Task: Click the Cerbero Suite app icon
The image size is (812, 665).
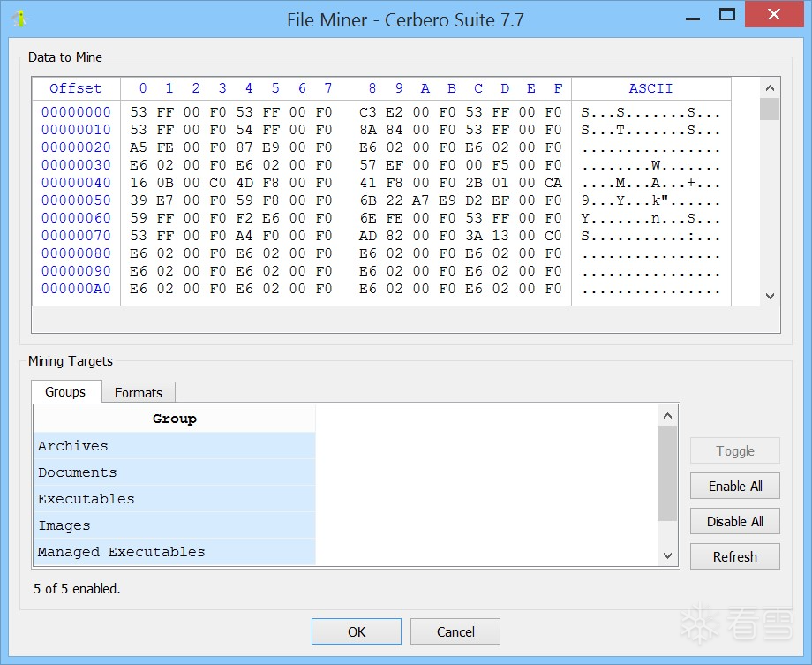Action: (19, 19)
